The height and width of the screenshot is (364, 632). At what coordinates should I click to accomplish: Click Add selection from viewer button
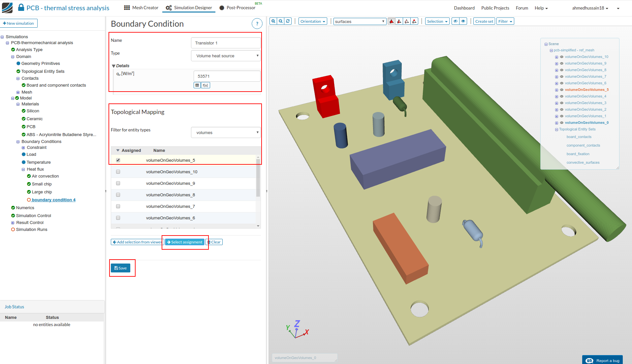point(137,242)
